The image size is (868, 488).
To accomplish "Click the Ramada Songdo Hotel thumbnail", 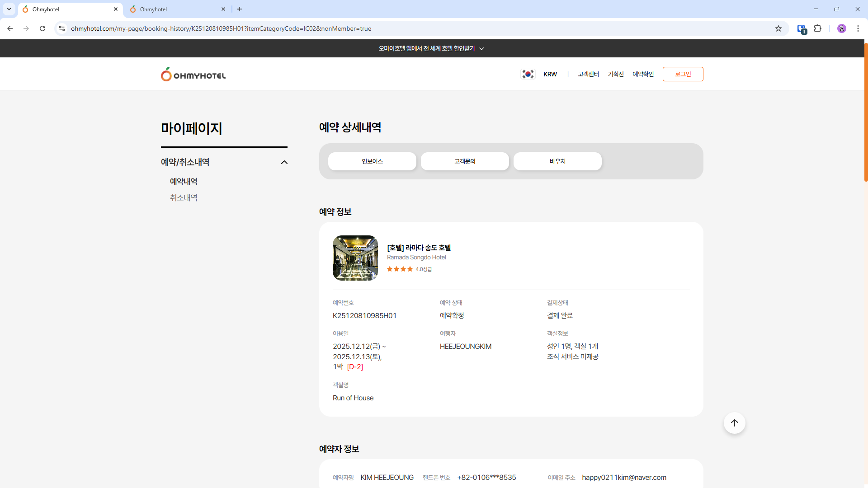I will pyautogui.click(x=355, y=258).
